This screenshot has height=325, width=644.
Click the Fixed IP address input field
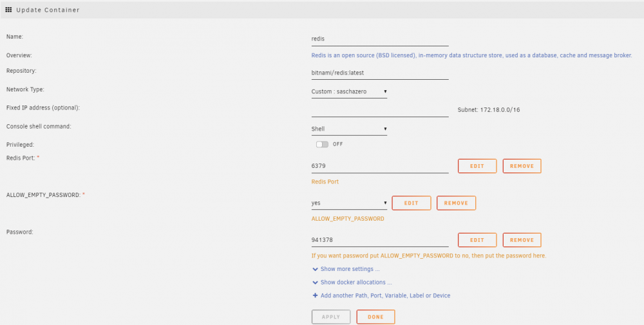(380, 111)
